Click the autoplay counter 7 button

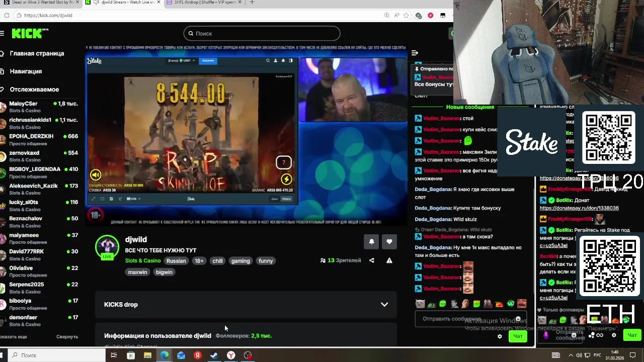click(283, 162)
